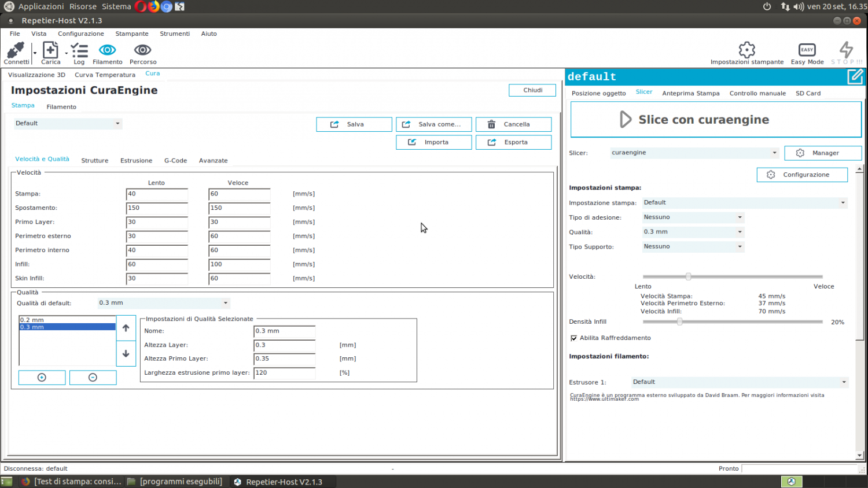Open Qualità di default dropdown
The image size is (868, 488).
(x=164, y=303)
